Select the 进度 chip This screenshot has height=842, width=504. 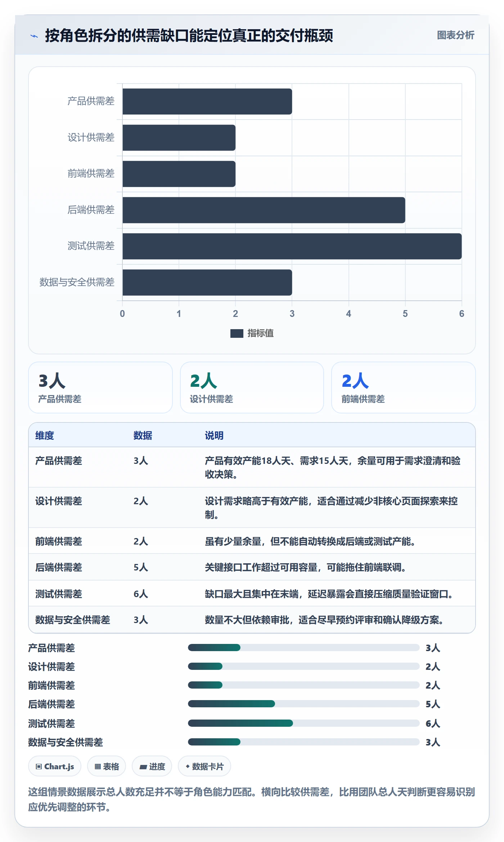[x=152, y=766]
